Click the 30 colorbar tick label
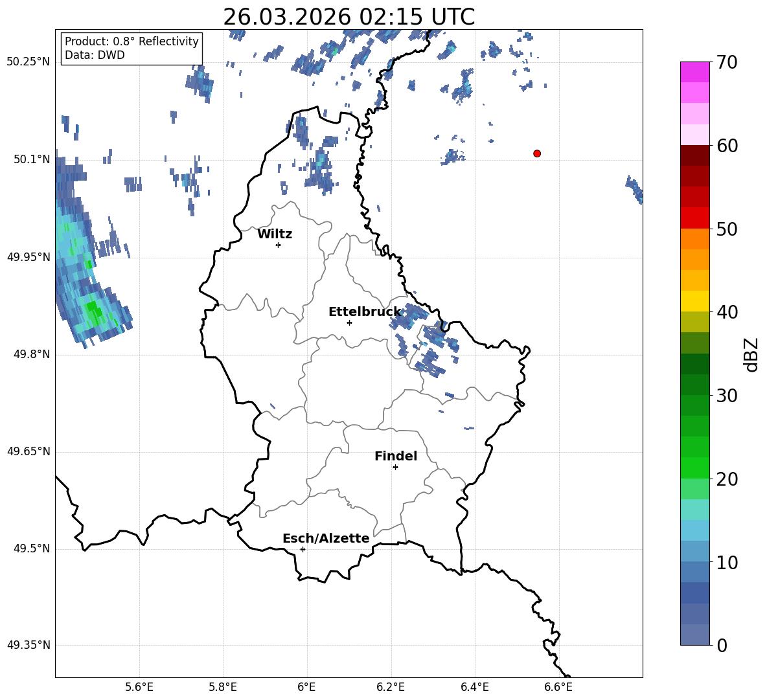Screen dimensions: 767x700 pyautogui.click(x=727, y=396)
